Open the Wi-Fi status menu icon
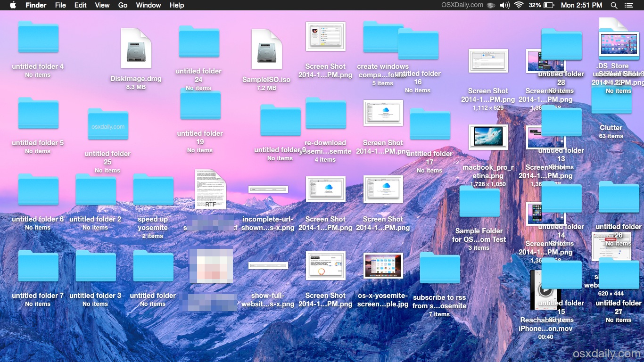 click(x=519, y=5)
